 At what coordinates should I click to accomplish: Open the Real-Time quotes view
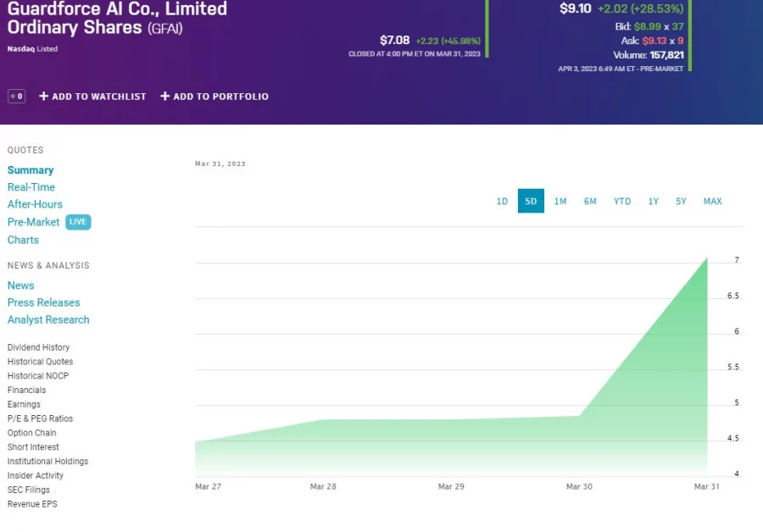click(x=31, y=186)
